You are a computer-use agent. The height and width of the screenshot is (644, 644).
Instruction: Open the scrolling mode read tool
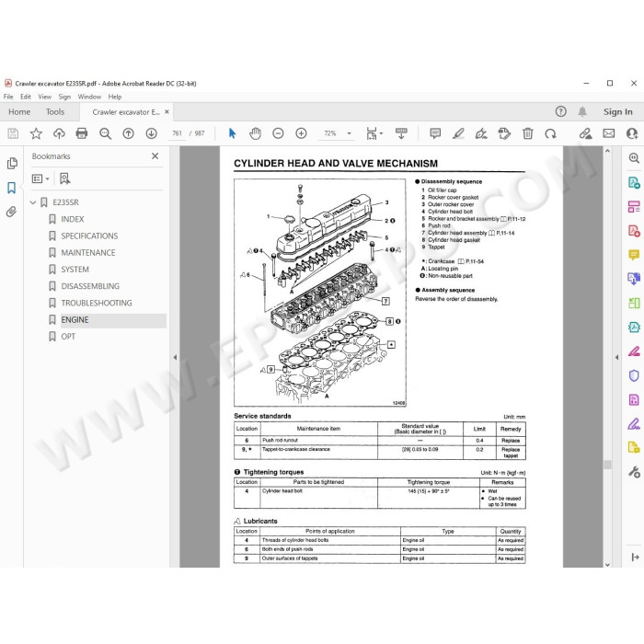coord(401,133)
